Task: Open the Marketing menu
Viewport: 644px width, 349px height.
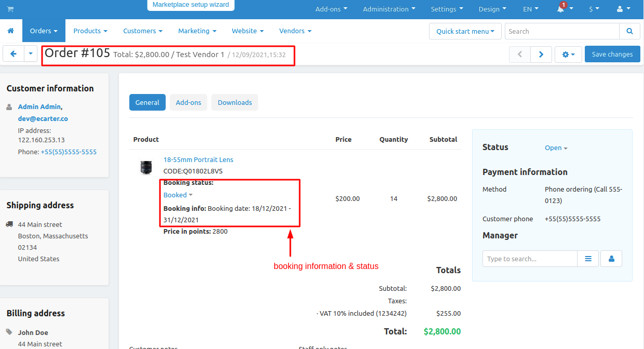Action: click(197, 31)
